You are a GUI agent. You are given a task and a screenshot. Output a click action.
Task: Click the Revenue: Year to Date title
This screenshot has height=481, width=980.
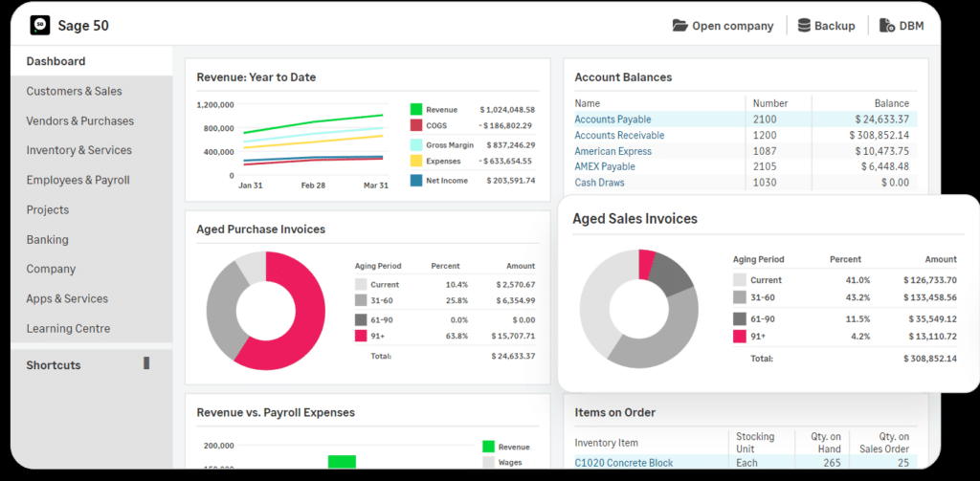pyautogui.click(x=256, y=77)
